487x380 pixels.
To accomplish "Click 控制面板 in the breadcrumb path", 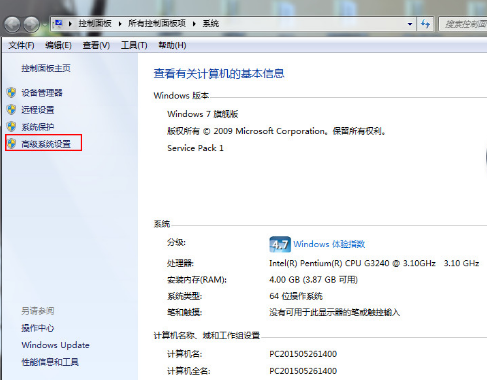I will click(95, 23).
